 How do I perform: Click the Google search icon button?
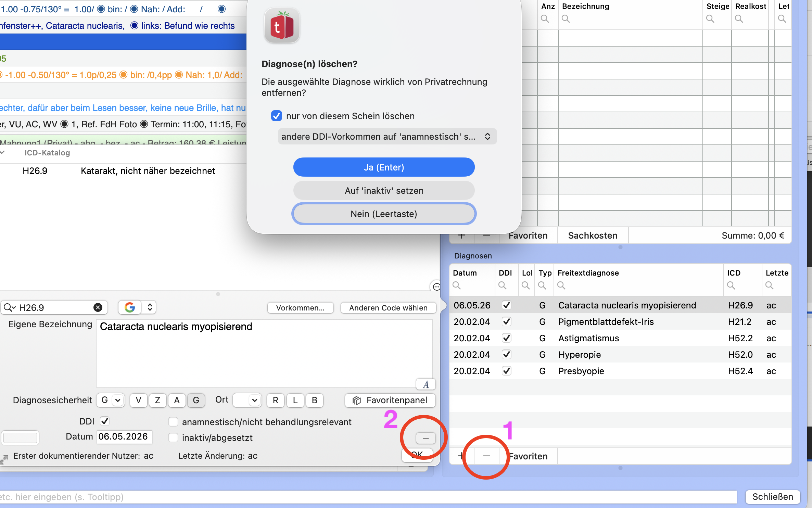click(130, 307)
